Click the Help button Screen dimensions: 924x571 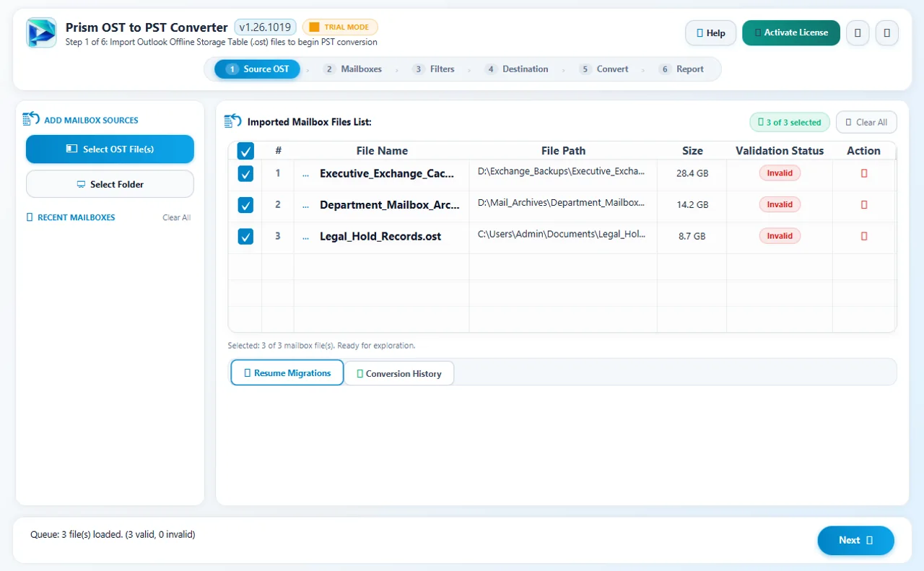click(710, 33)
